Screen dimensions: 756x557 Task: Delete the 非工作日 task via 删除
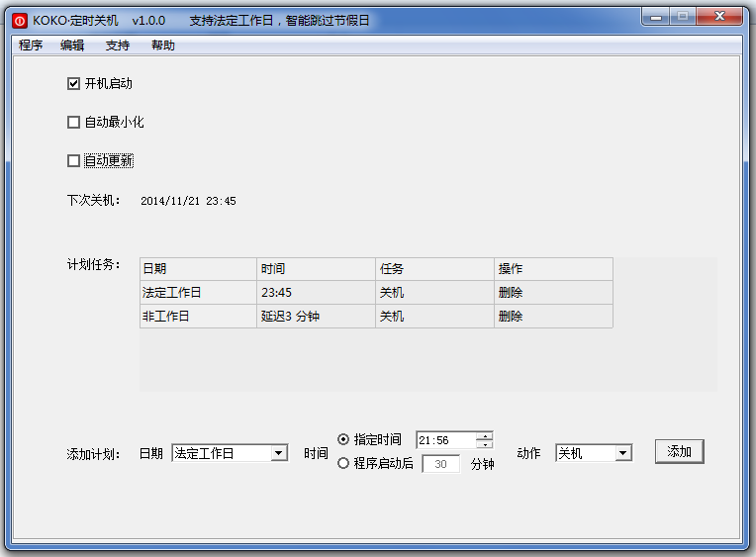point(511,317)
